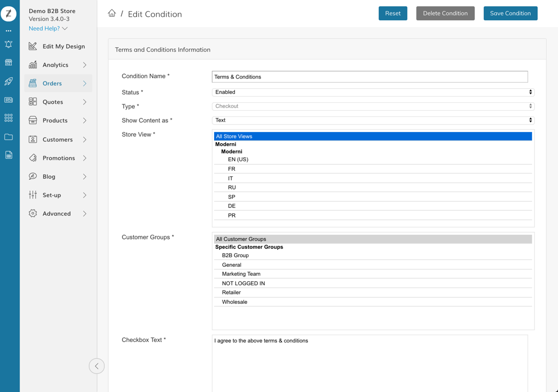The height and width of the screenshot is (392, 558).
Task: Open the notifications bell in blue sidebar
Action: (x=8, y=44)
